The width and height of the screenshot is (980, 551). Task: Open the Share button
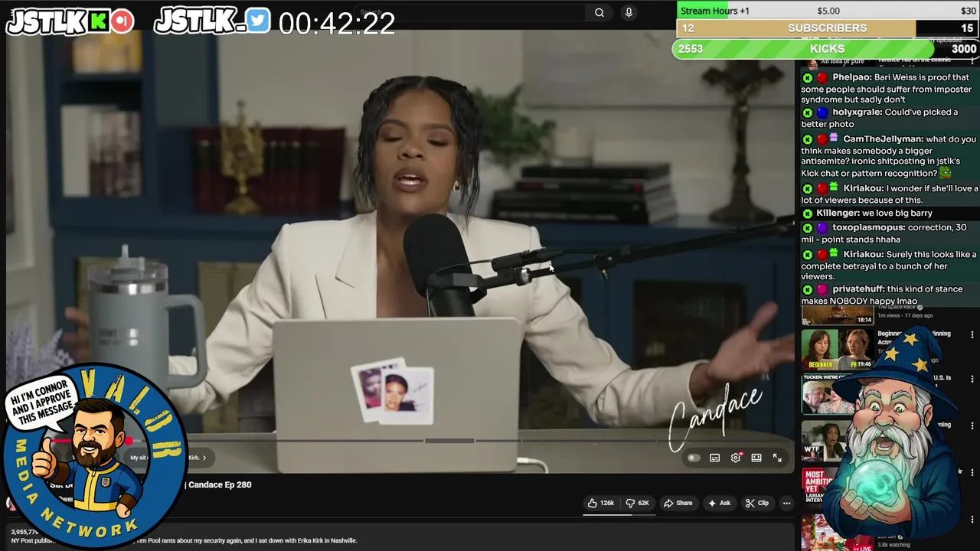678,503
